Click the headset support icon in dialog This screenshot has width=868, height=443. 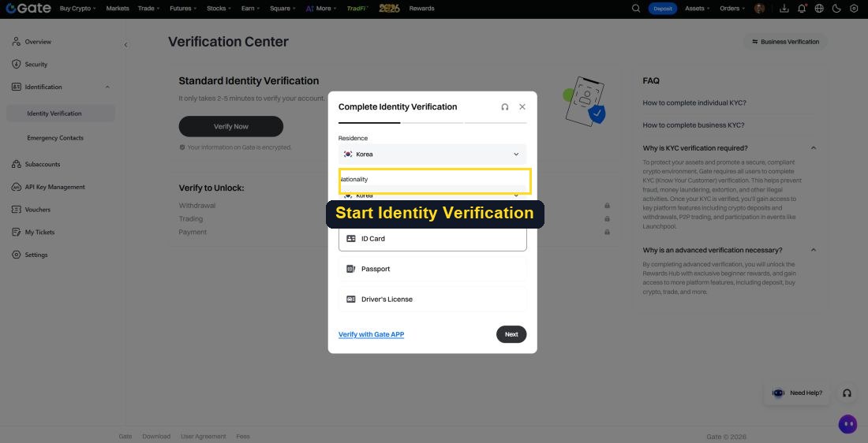click(505, 106)
